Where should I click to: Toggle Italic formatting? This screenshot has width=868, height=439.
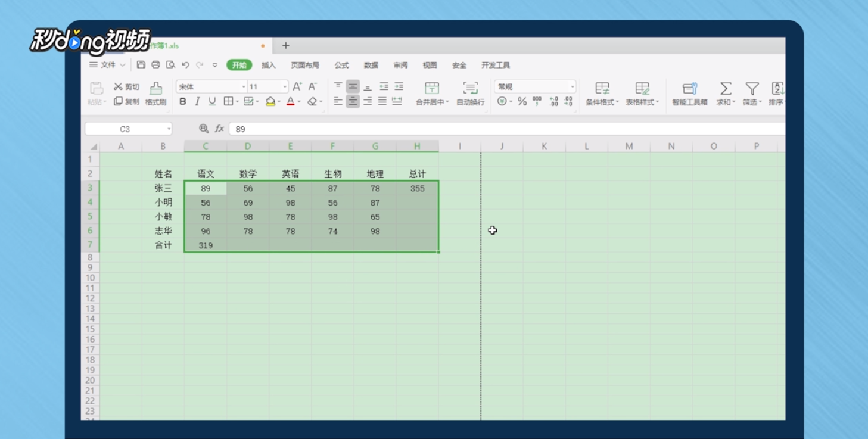pyautogui.click(x=197, y=102)
